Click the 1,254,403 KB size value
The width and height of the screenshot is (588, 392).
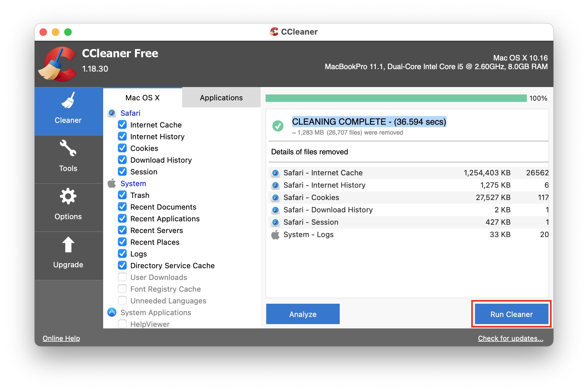tap(487, 173)
